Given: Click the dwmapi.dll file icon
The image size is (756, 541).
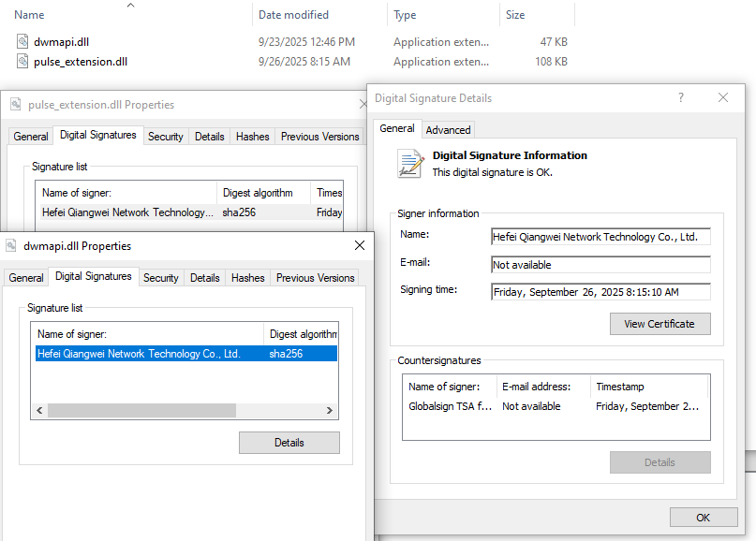Looking at the screenshot, I should (x=23, y=42).
